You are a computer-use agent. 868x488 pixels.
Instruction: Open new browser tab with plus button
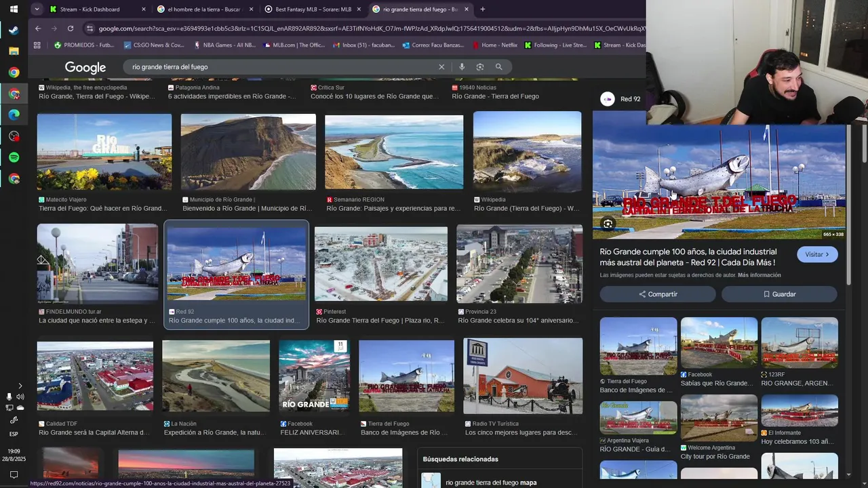coord(483,9)
